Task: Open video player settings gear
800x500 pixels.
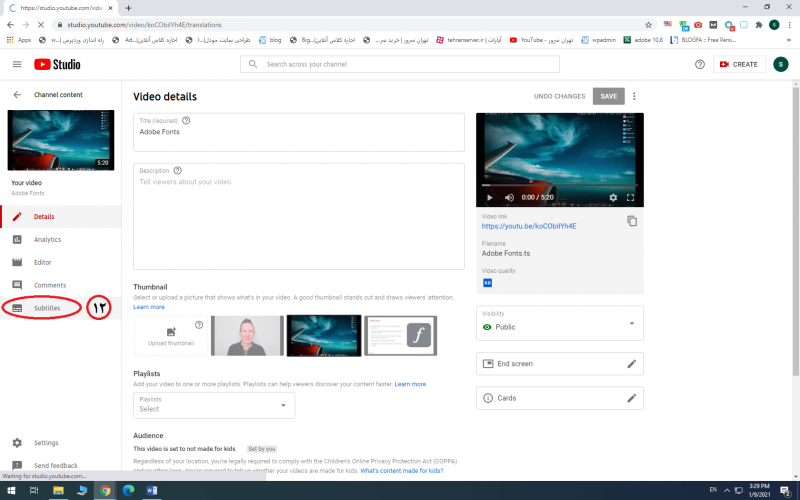Action: [613, 197]
